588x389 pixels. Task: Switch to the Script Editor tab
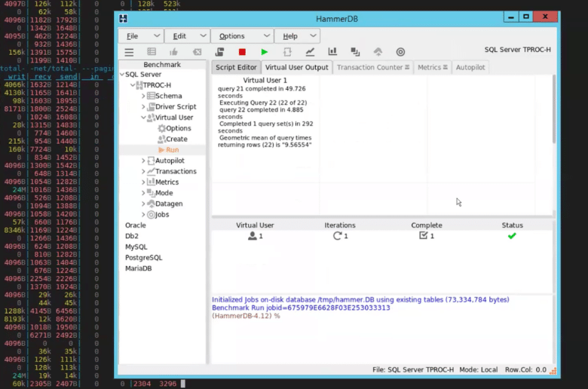(236, 68)
